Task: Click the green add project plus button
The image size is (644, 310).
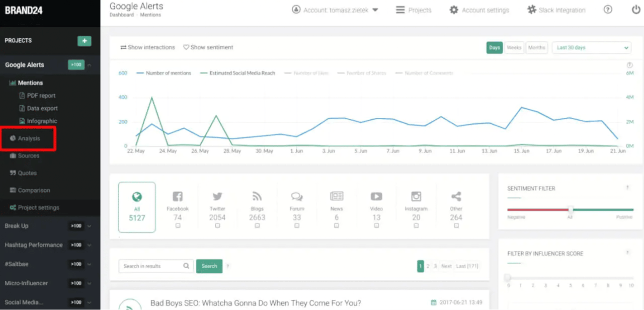Action: click(x=84, y=41)
